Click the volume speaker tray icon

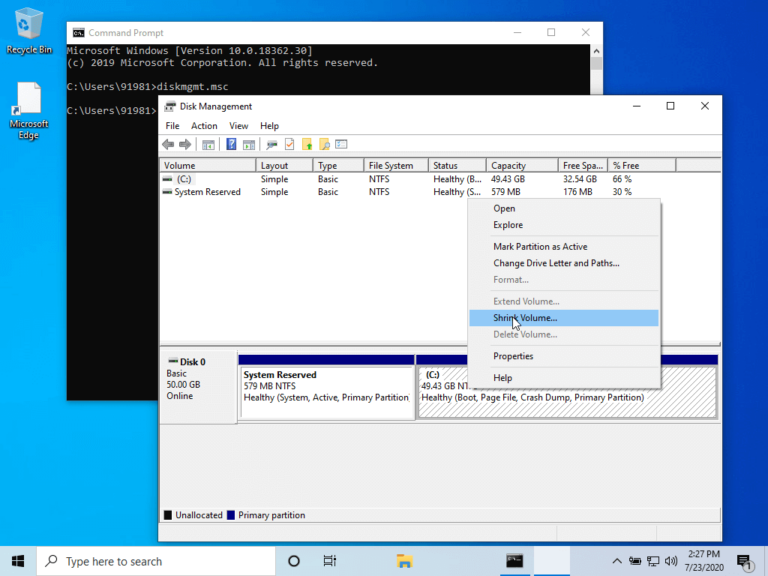click(x=671, y=561)
